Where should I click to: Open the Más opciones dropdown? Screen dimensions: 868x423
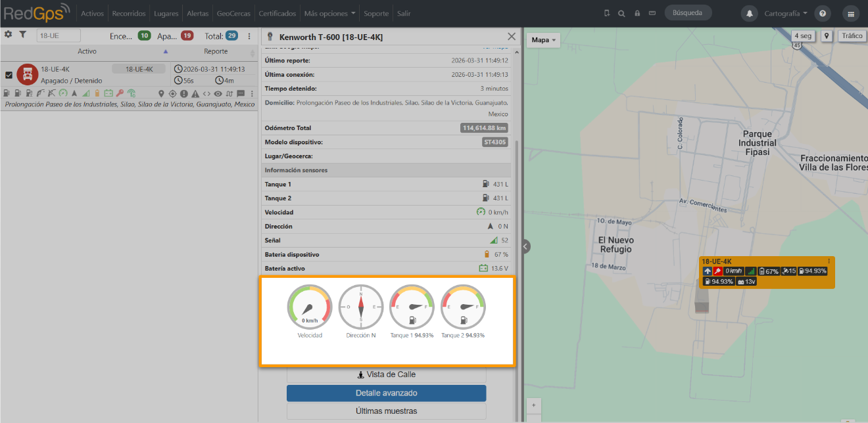tap(330, 13)
